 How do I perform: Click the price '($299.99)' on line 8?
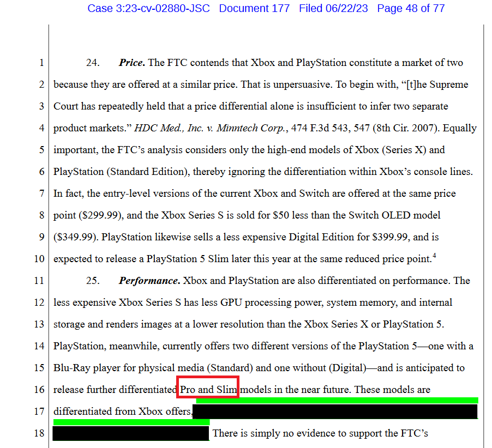click(100, 215)
